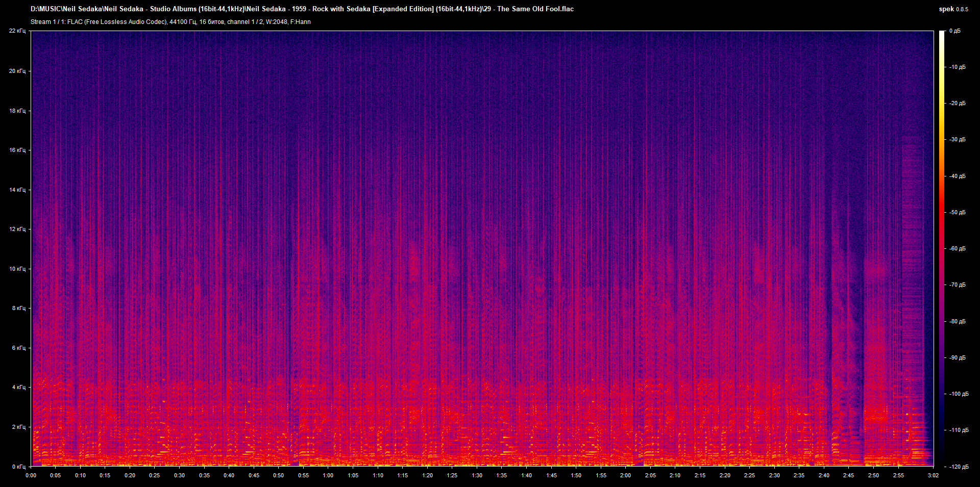Click the -120 дБ level label
This screenshot has width=980, height=487.
(x=959, y=467)
